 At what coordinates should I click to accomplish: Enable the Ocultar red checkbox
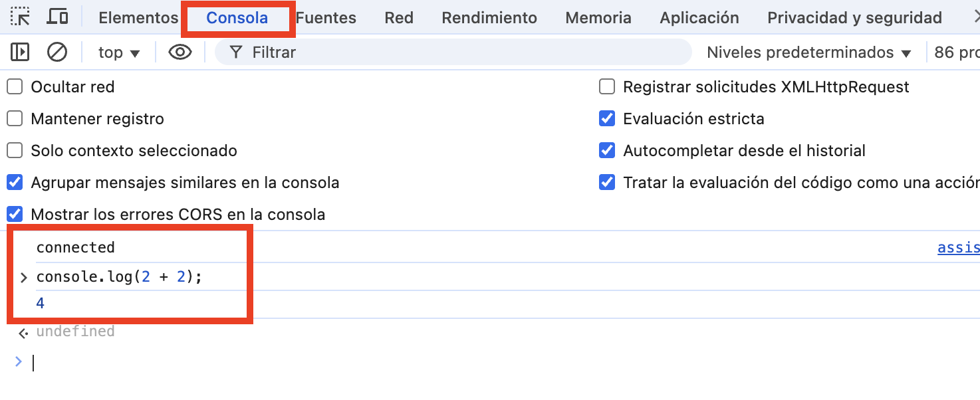point(15,87)
